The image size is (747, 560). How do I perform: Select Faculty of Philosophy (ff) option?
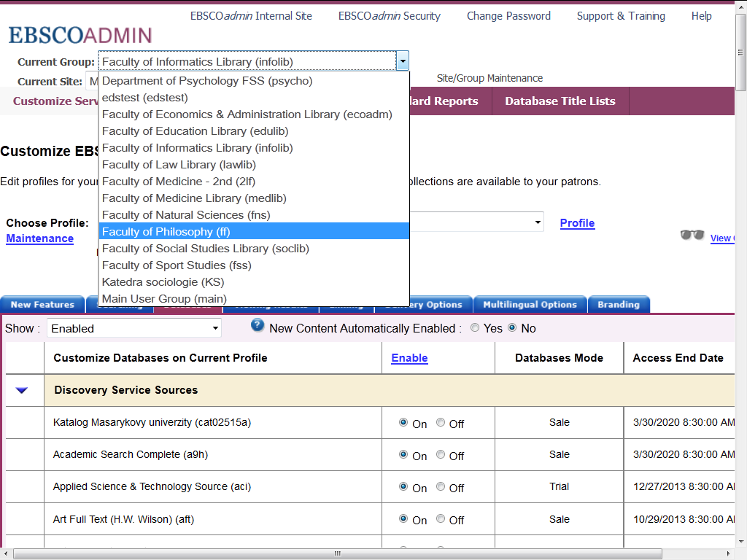click(x=254, y=231)
